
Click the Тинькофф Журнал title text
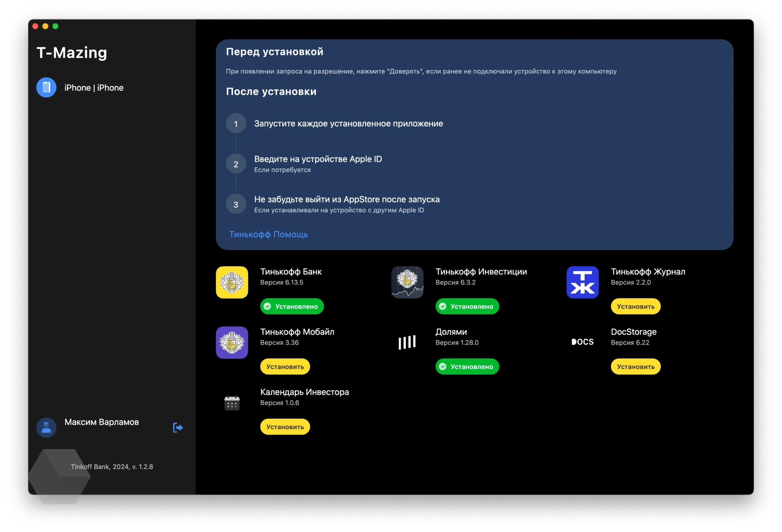(x=648, y=272)
